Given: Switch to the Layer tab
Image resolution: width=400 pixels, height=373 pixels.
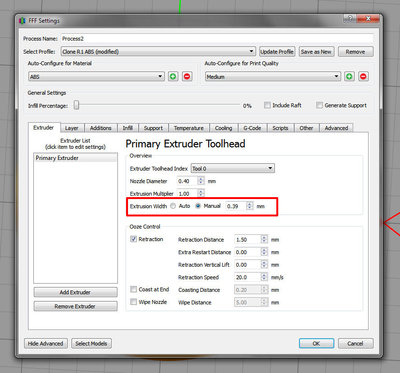Looking at the screenshot, I should [x=72, y=128].
